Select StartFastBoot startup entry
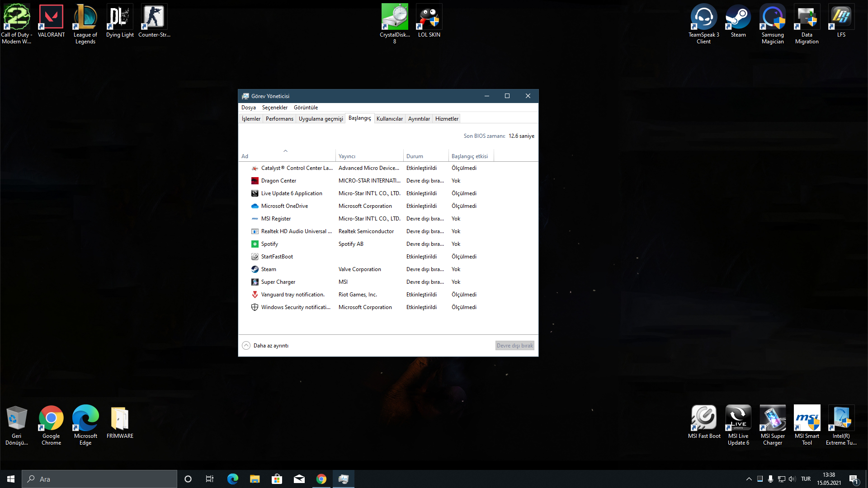The width and height of the screenshot is (868, 488). [388, 257]
